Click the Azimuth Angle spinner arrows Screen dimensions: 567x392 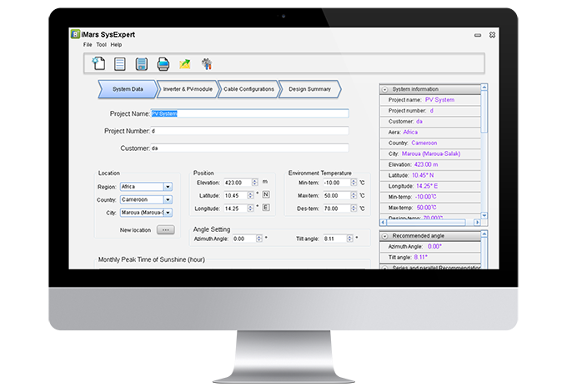click(259, 239)
